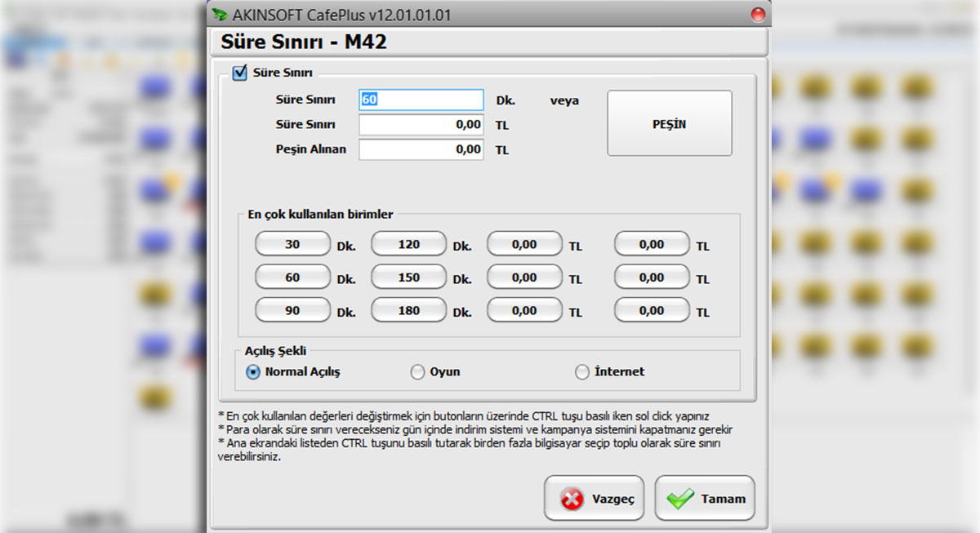Click the 180 Dk. preset button

408,311
